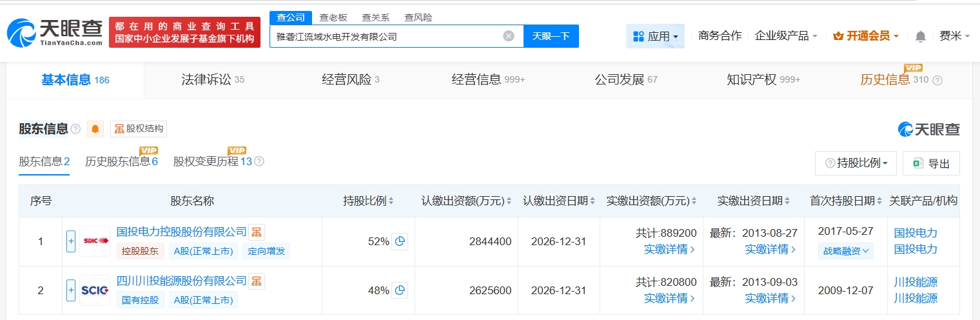Click SDIC company logo thumbnail
The width and height of the screenshot is (980, 320).
tap(95, 241)
